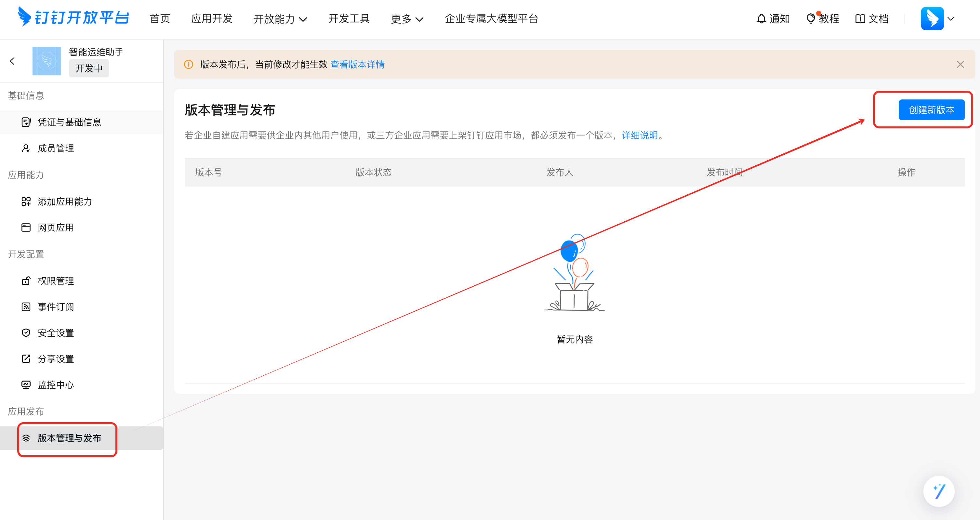
Task: Expand the 开放能力 dropdown menu
Action: click(280, 19)
